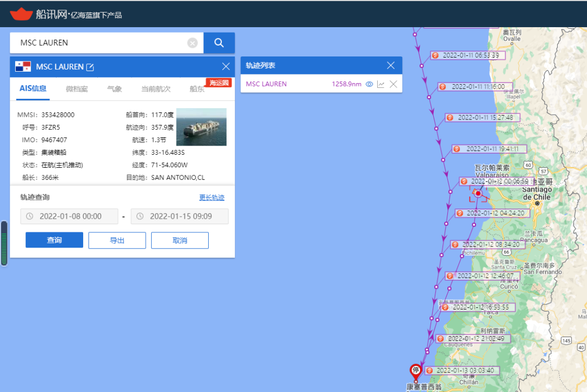587x392 pixels.
Task: Open the 微档案 tab
Action: 77,89
